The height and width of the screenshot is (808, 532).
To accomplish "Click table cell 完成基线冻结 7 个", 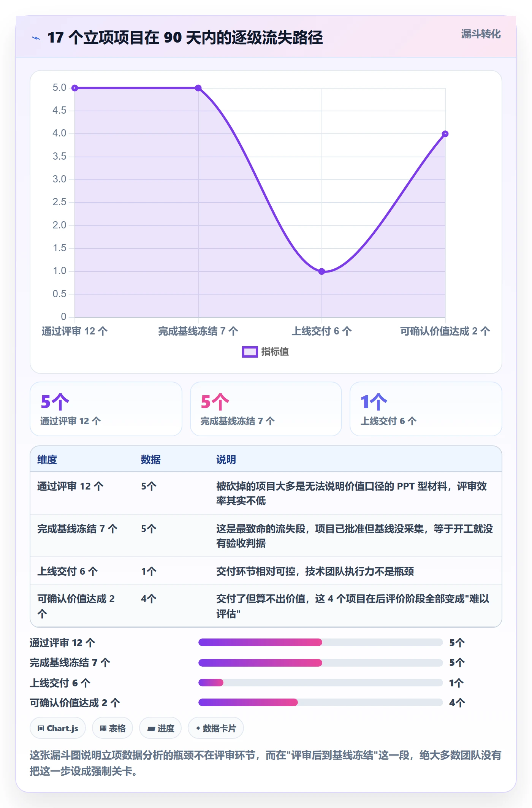I will coord(78,529).
